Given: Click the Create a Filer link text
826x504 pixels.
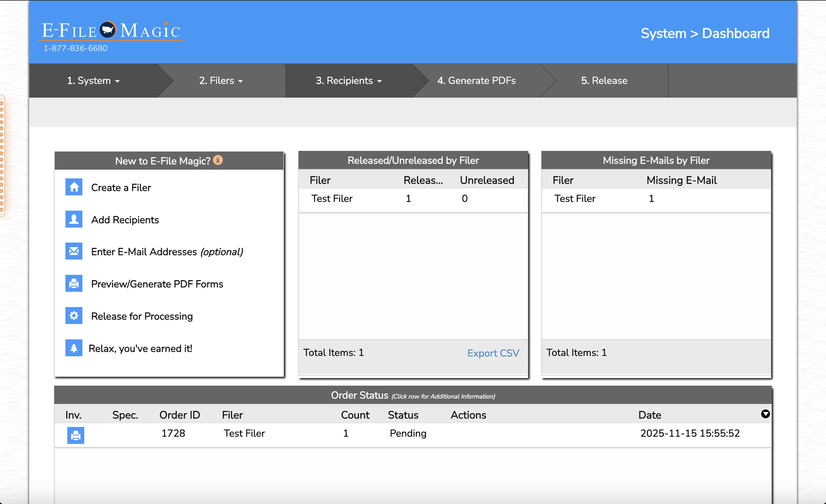Looking at the screenshot, I should click(x=121, y=188).
